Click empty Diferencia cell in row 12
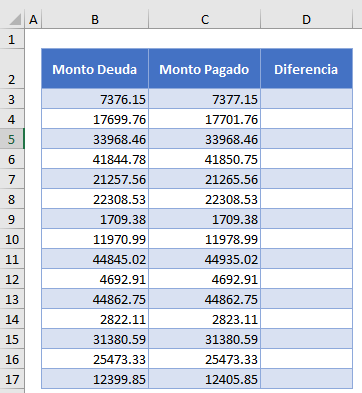This screenshot has height=393, width=362. click(306, 279)
